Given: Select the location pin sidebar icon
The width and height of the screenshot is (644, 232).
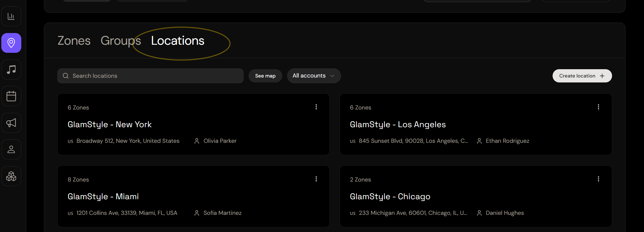Looking at the screenshot, I should [x=11, y=43].
